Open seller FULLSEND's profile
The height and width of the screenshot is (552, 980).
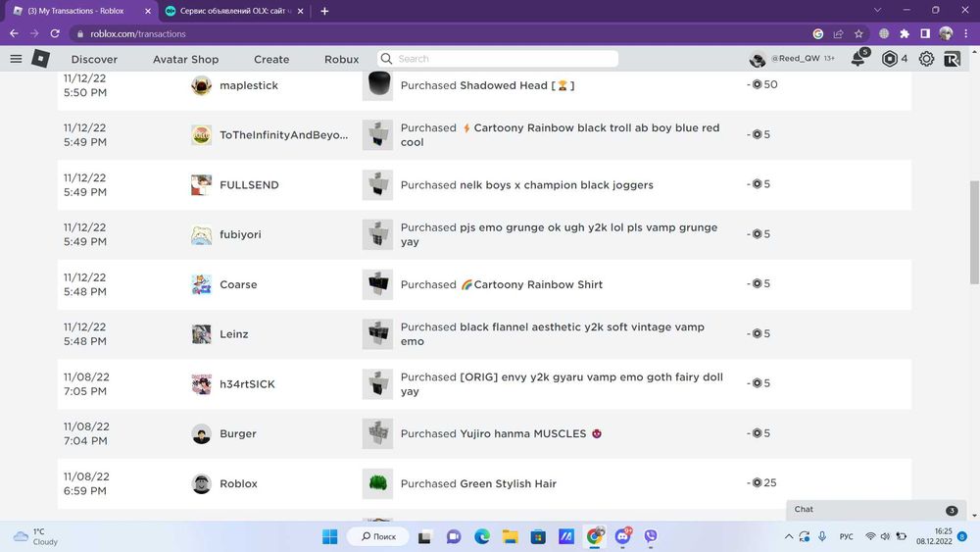249,185
